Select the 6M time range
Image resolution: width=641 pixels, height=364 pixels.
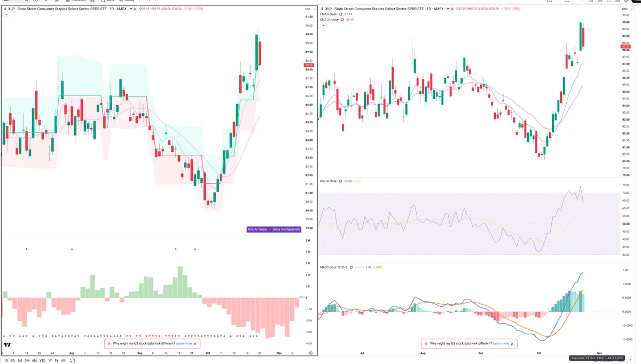(x=34, y=361)
